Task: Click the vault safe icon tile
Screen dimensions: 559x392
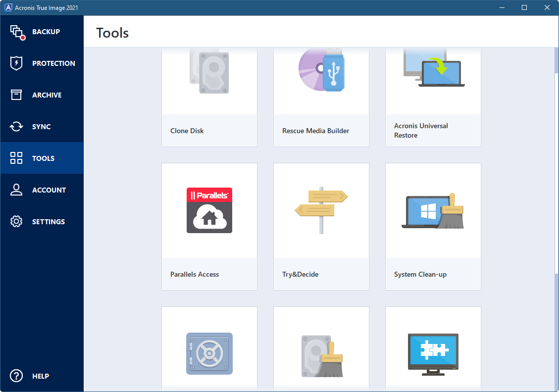Action: (209, 353)
